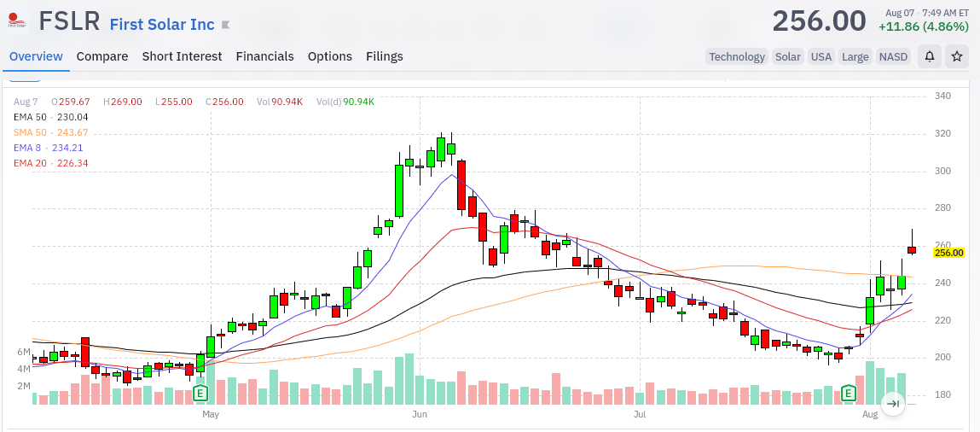Open the August earnings E marker

(848, 394)
